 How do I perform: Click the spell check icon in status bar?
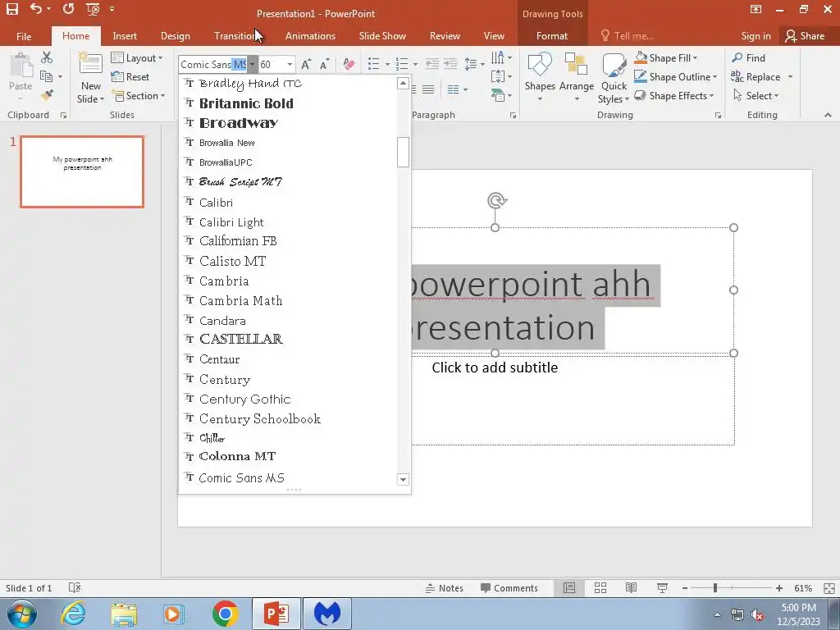click(75, 587)
